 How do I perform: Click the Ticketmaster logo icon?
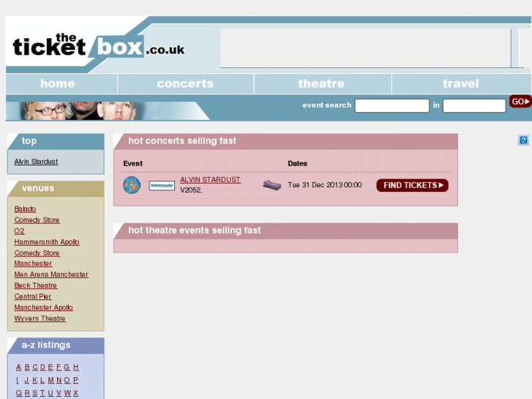pos(162,185)
